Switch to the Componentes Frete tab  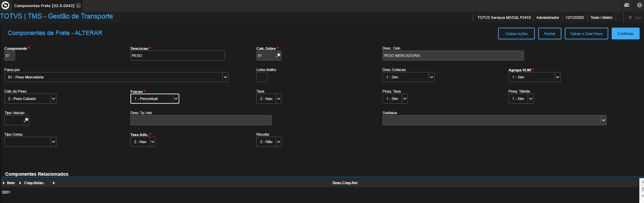click(x=44, y=6)
